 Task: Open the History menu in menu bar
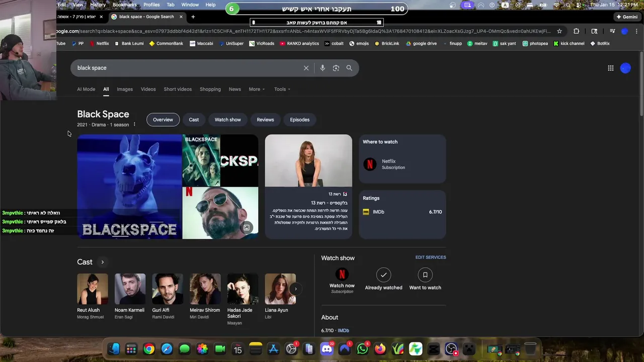tap(98, 5)
